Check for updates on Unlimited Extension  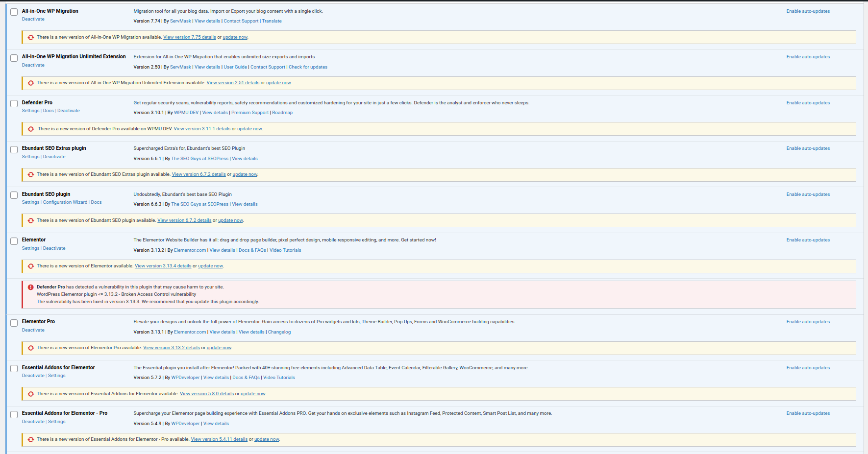[x=308, y=67]
